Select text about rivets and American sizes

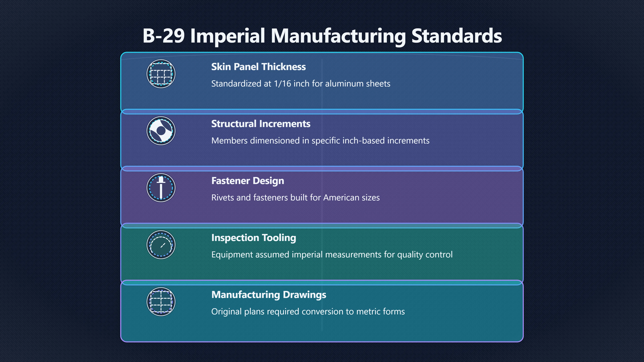[x=296, y=198]
